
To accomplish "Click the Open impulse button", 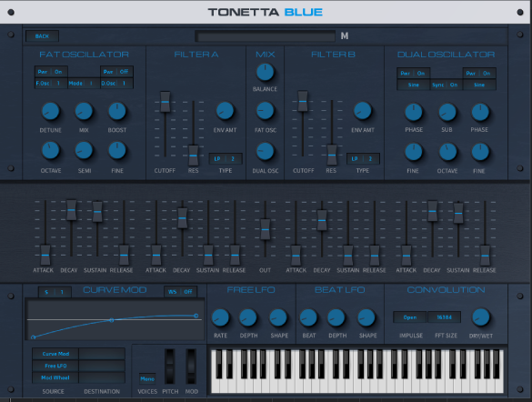I will pyautogui.click(x=410, y=317).
